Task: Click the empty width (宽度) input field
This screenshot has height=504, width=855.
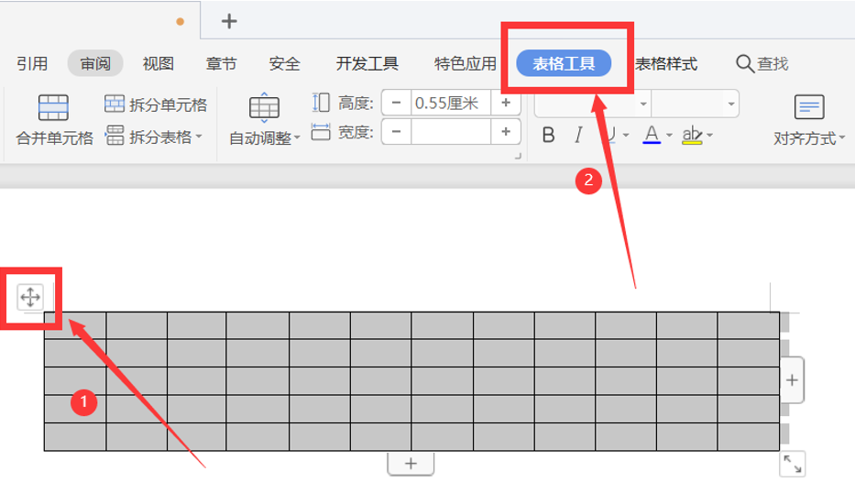Action: tap(450, 131)
